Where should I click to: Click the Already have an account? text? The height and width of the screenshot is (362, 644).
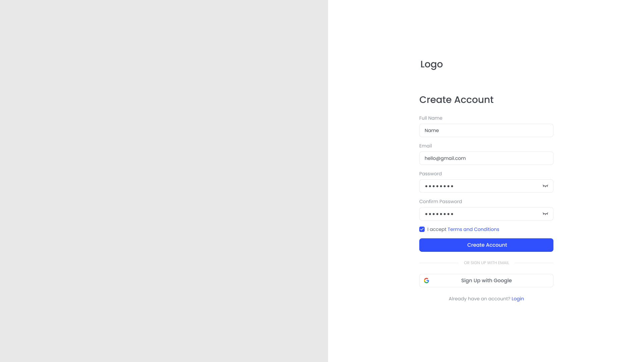479,299
